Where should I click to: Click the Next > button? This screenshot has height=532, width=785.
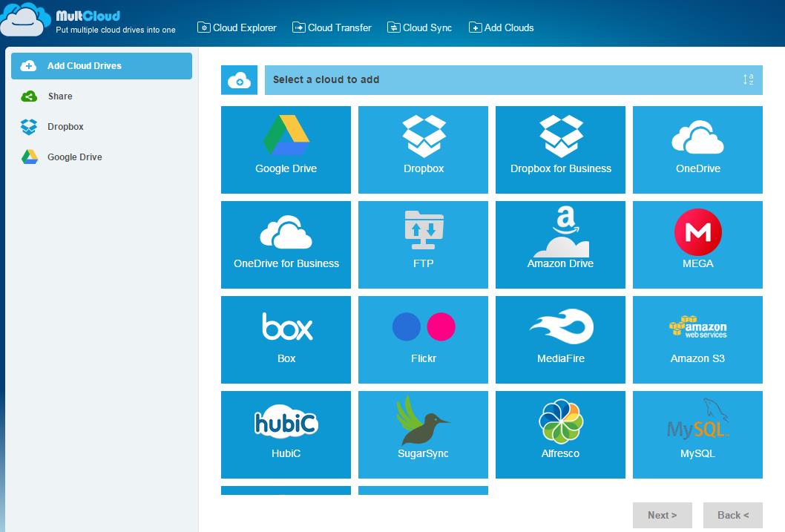coord(663,515)
